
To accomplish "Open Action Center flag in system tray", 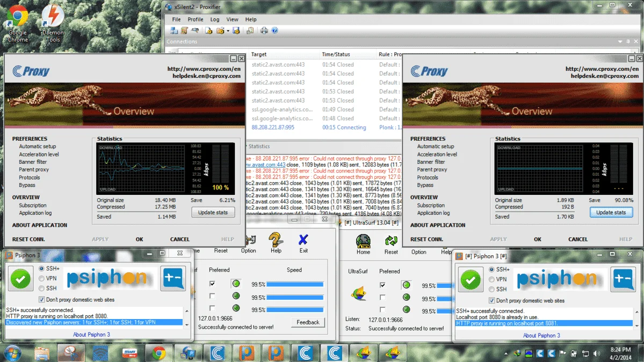I will click(x=562, y=353).
